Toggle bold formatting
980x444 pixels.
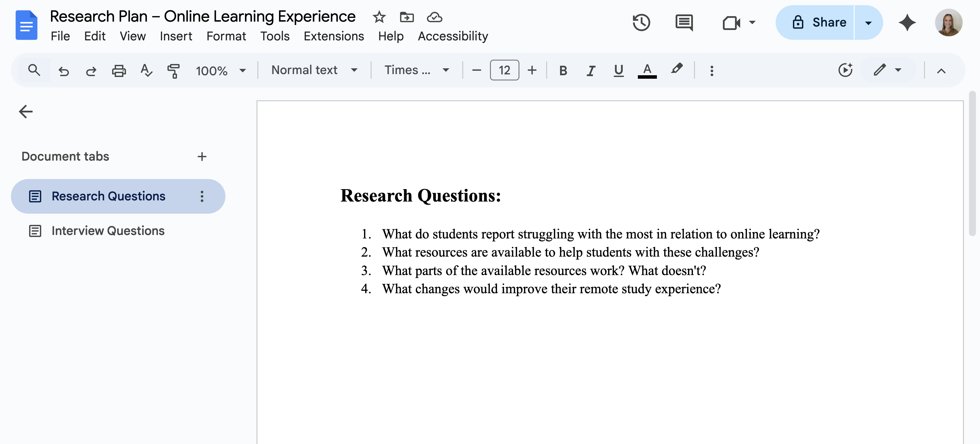pyautogui.click(x=563, y=70)
